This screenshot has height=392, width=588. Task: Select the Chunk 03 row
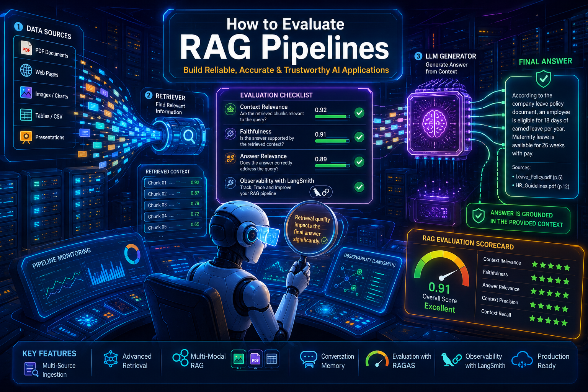pyautogui.click(x=173, y=205)
